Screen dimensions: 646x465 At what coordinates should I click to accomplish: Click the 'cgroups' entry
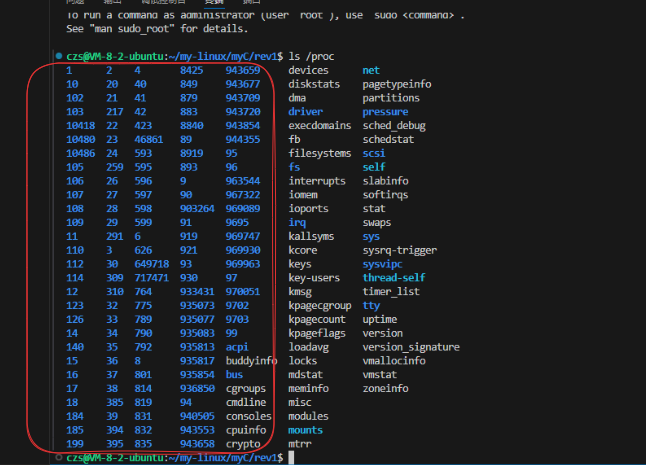tap(246, 389)
